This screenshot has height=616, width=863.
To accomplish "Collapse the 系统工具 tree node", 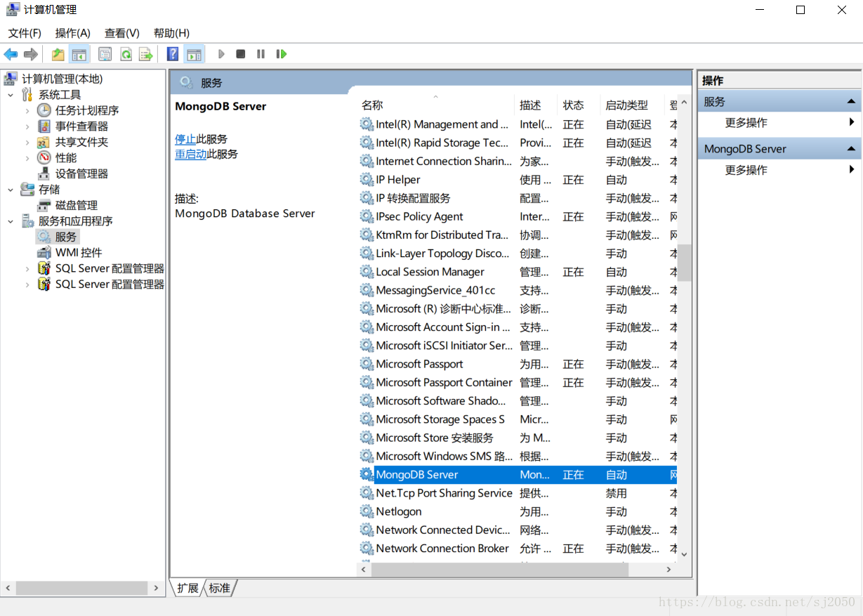I will click(x=11, y=95).
